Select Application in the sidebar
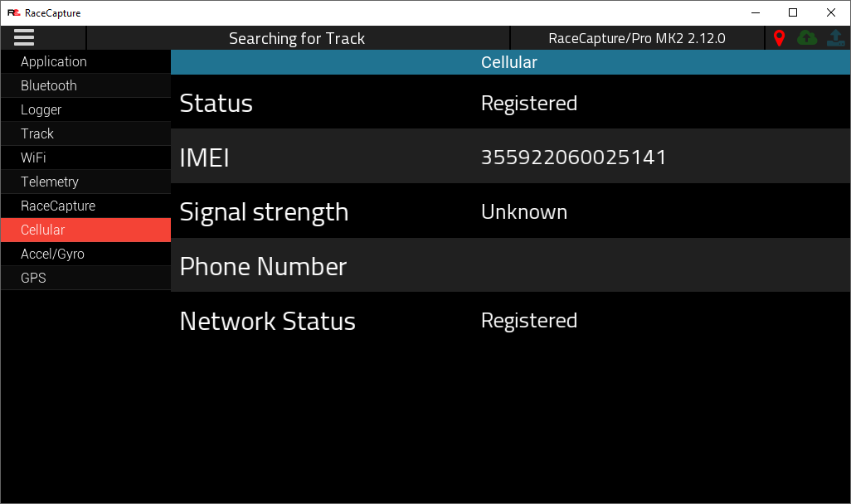This screenshot has width=851, height=504. coord(85,62)
